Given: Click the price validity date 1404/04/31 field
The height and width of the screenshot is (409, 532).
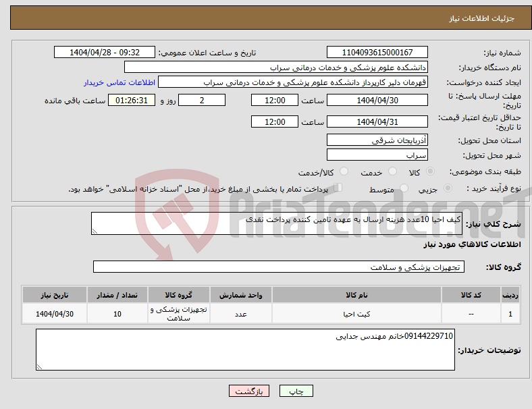Looking at the screenshot, I should coord(377,121).
